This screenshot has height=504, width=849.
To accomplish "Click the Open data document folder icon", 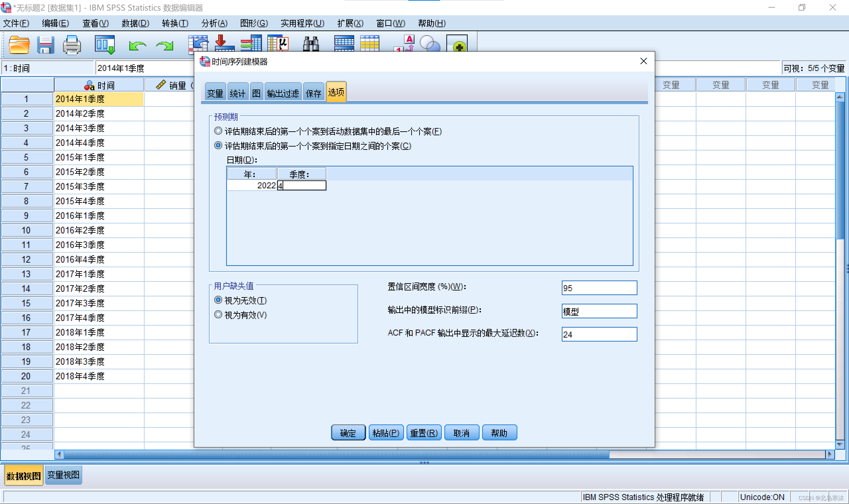I will click(19, 45).
